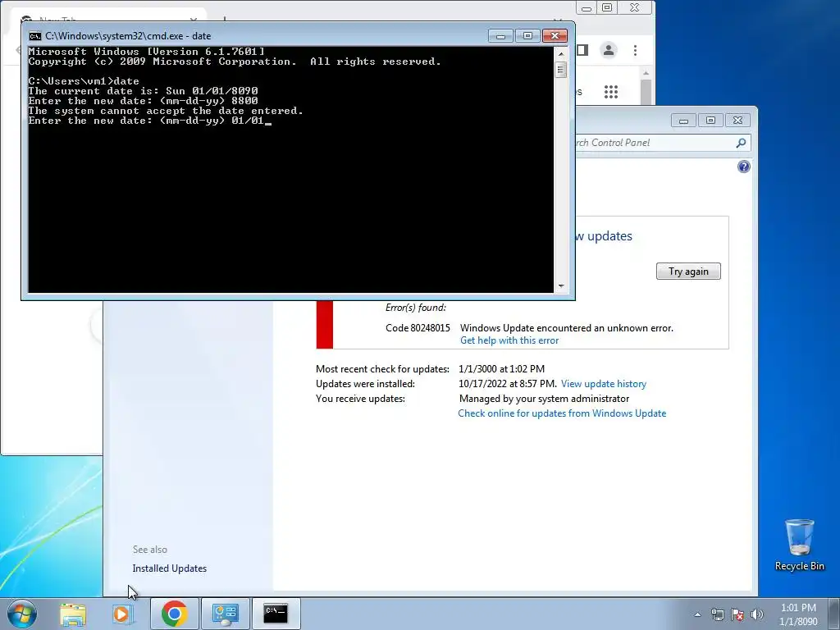
Task: Open the Action Center flag icon
Action: tap(737, 614)
